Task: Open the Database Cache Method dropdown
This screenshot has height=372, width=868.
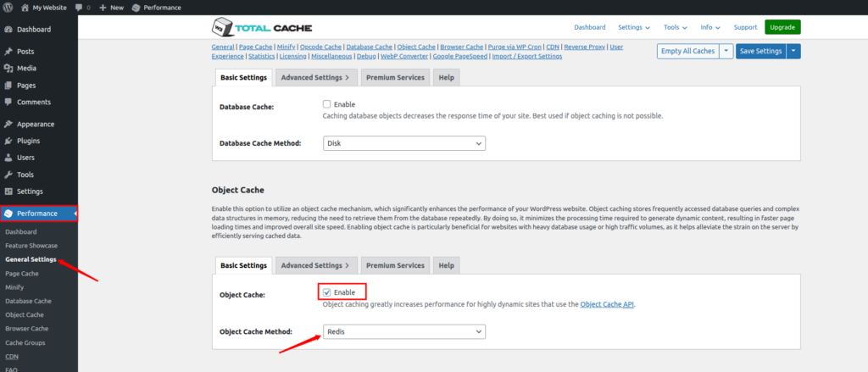Action: [x=404, y=143]
